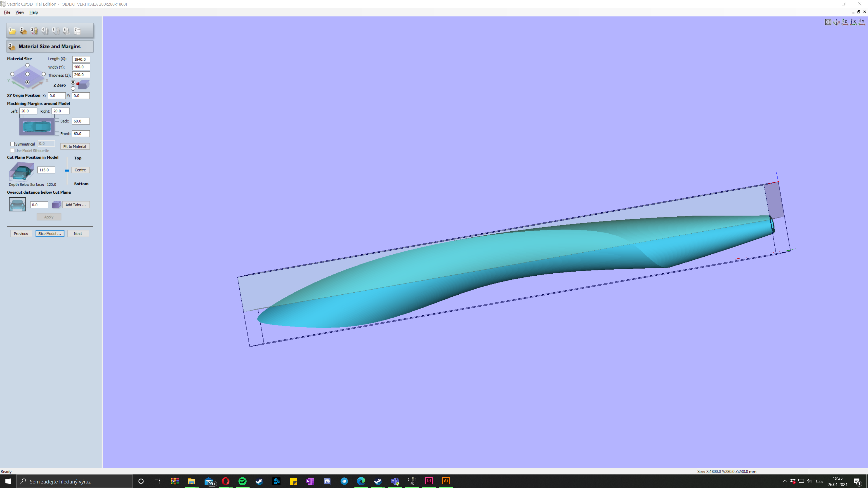The height and width of the screenshot is (488, 868).
Task: View model down the Z axis
Action: 845,22
